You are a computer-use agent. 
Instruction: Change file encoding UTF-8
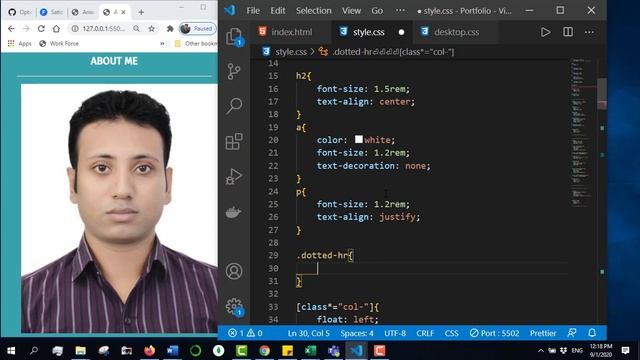pyautogui.click(x=395, y=333)
